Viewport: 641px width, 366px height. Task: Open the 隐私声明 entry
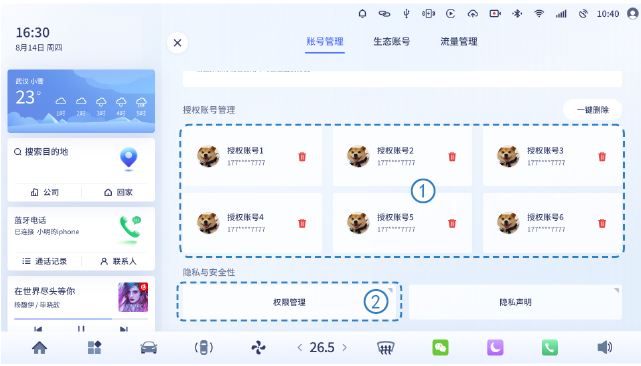click(515, 302)
